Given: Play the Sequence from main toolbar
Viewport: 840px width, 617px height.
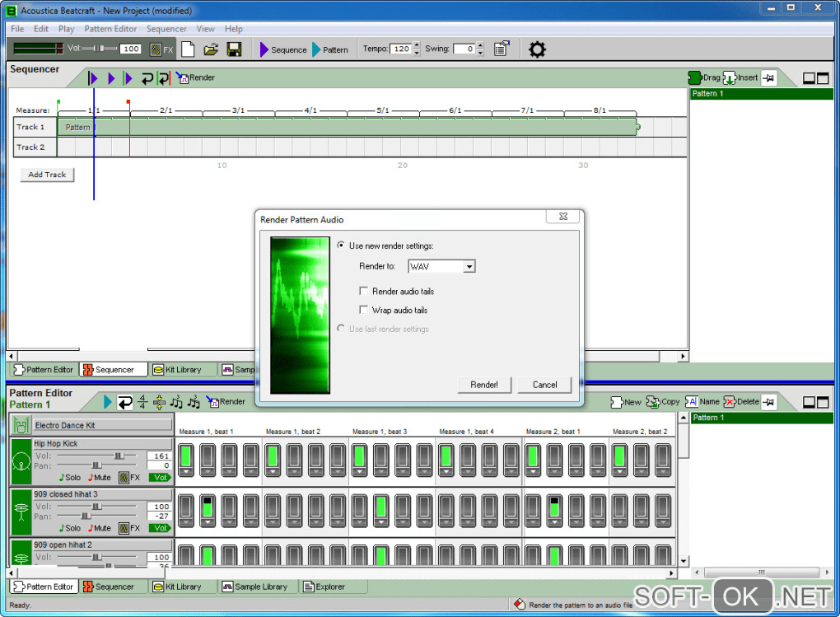Looking at the screenshot, I should [283, 50].
